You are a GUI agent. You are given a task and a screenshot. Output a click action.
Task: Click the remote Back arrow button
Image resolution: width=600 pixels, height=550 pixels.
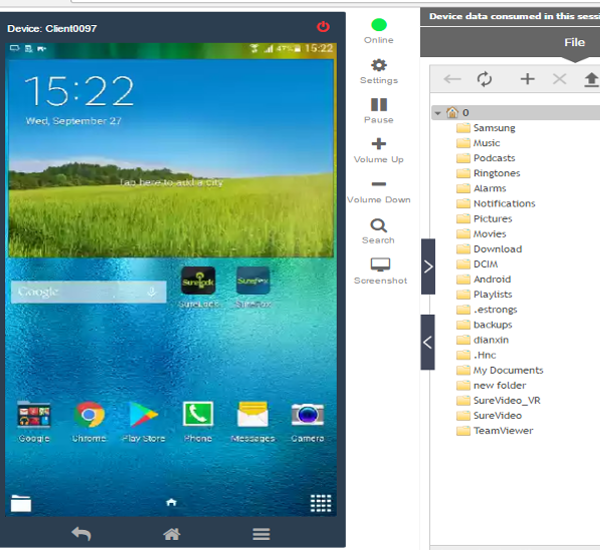[x=81, y=534]
